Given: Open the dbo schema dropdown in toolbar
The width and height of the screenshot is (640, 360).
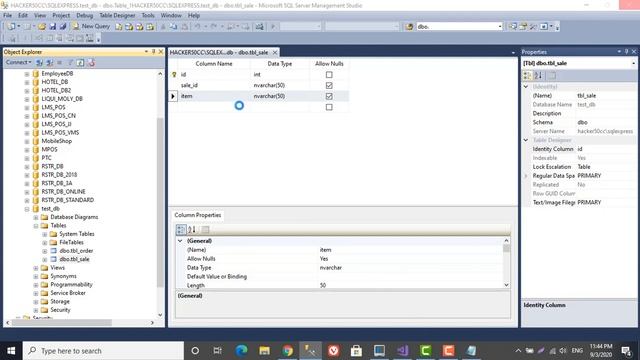Looking at the screenshot, I should coord(500,27).
